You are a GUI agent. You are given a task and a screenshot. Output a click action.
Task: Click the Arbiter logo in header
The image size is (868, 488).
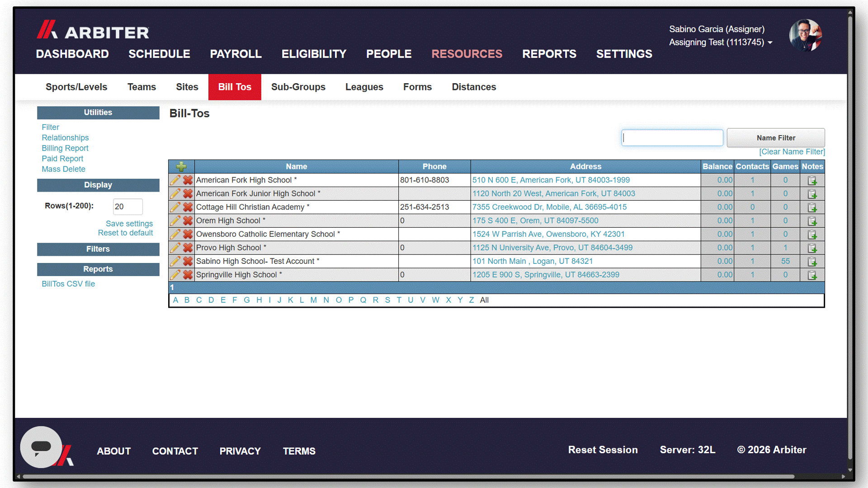[93, 30]
